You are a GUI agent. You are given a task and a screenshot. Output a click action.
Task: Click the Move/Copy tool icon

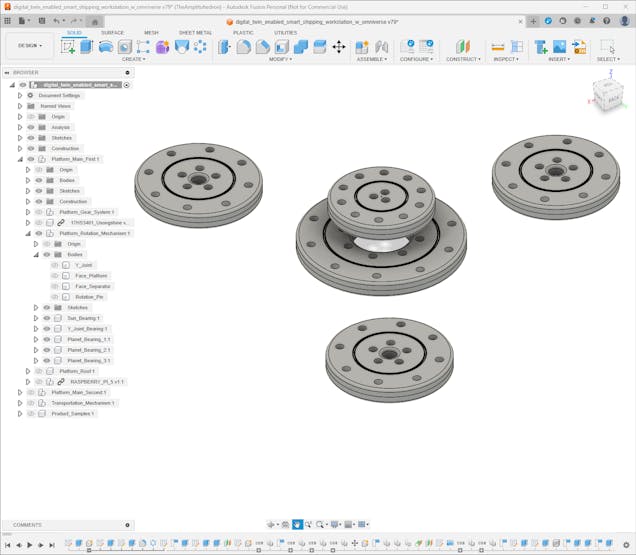[339, 47]
